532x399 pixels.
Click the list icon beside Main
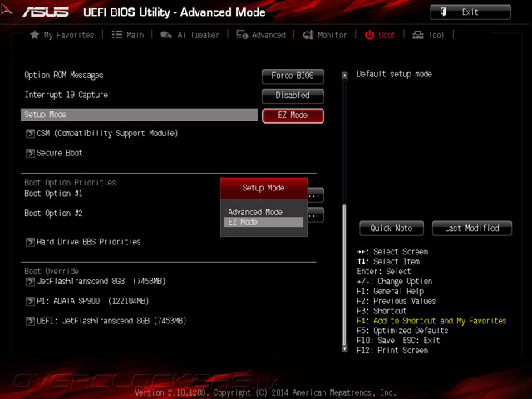117,35
